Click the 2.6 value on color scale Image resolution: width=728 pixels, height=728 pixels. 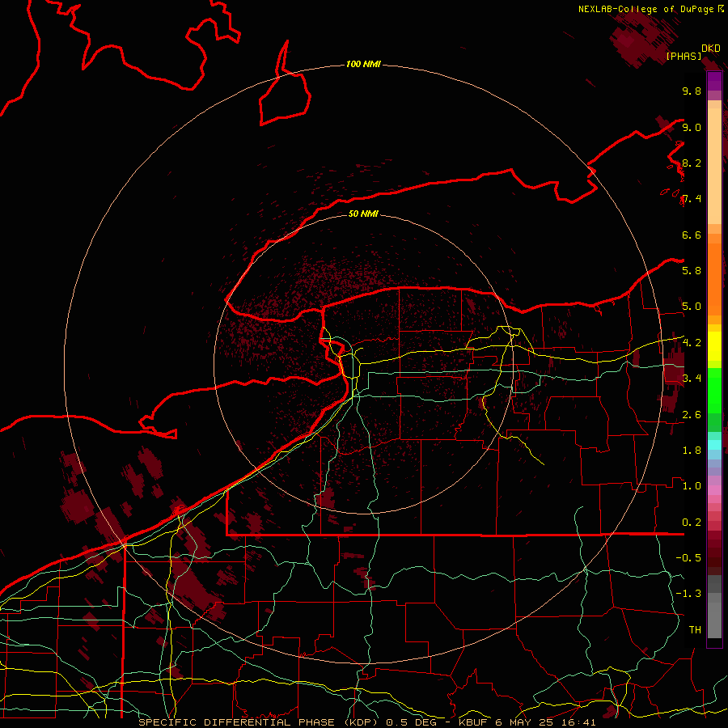(x=692, y=414)
